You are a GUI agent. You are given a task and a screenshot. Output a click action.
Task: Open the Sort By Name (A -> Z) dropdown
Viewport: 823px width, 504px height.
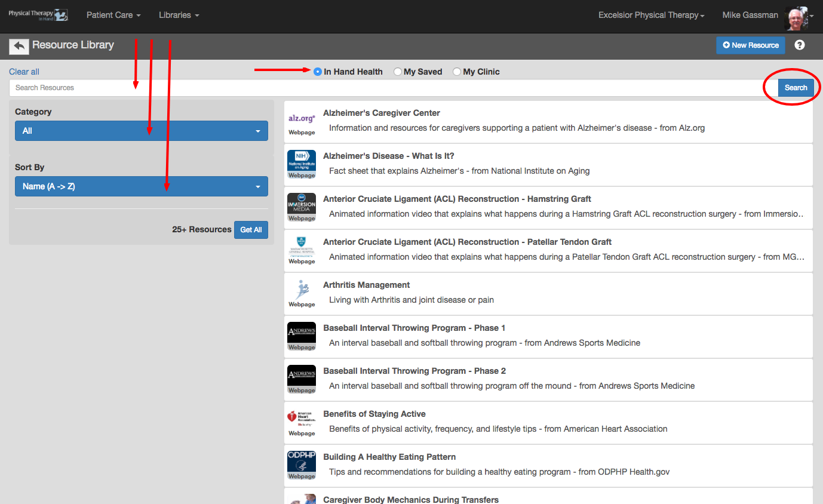[142, 186]
